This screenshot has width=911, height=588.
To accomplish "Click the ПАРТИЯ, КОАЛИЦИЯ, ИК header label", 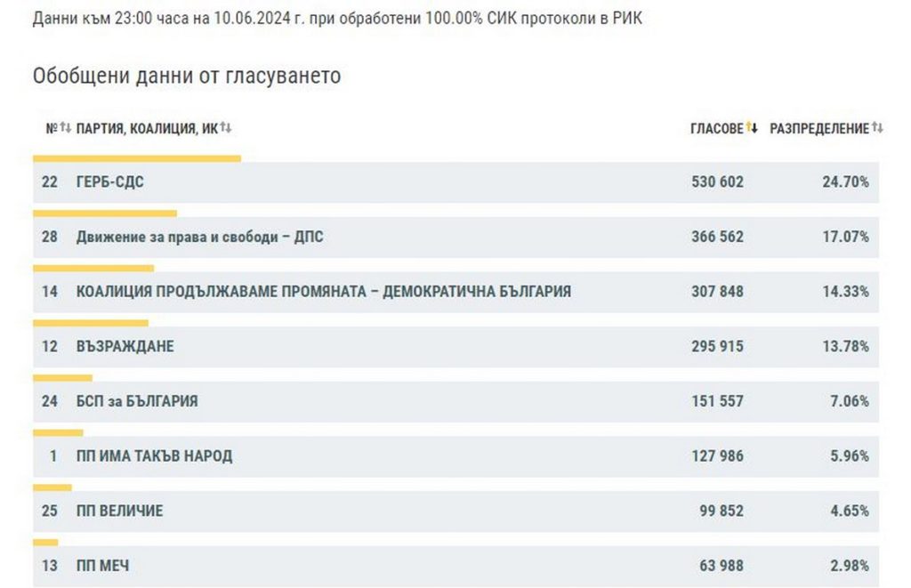I will 147,129.
